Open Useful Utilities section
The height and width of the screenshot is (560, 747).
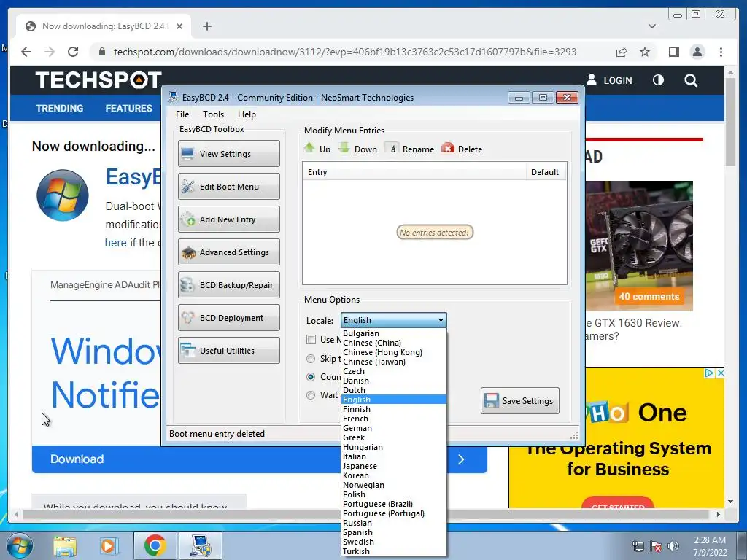(x=228, y=351)
